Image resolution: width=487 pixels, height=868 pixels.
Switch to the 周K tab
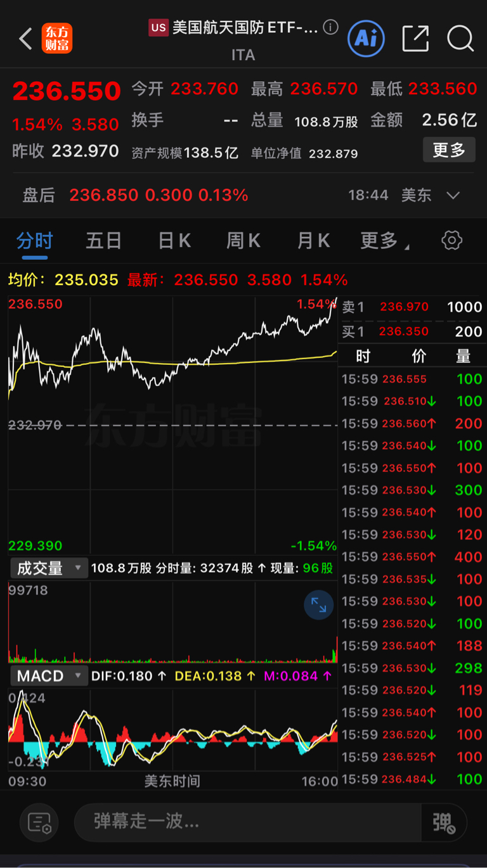pos(243,241)
